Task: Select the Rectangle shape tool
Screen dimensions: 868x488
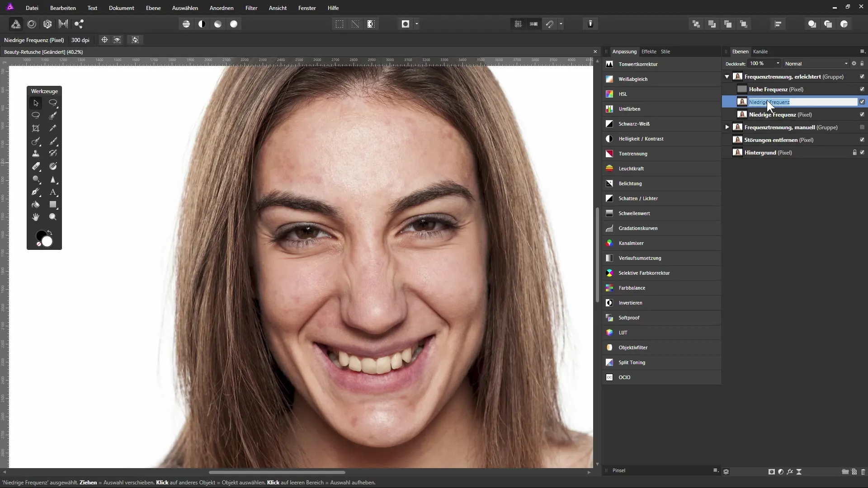Action: (53, 205)
